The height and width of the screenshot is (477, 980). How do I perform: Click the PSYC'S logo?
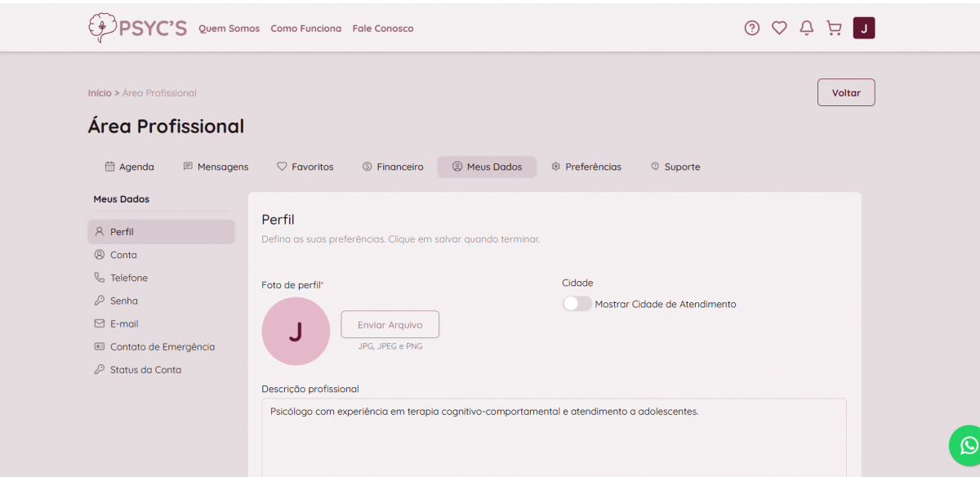[140, 28]
